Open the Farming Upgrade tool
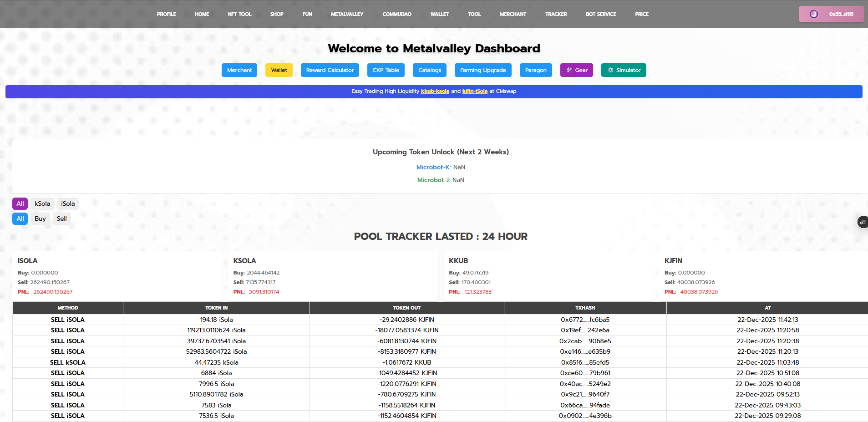 482,70
